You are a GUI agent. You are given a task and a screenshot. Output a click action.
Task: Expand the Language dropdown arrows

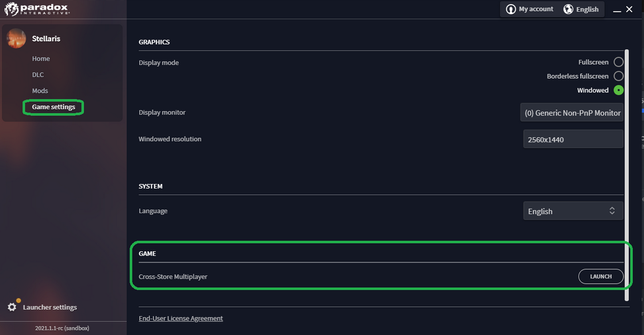(x=612, y=211)
